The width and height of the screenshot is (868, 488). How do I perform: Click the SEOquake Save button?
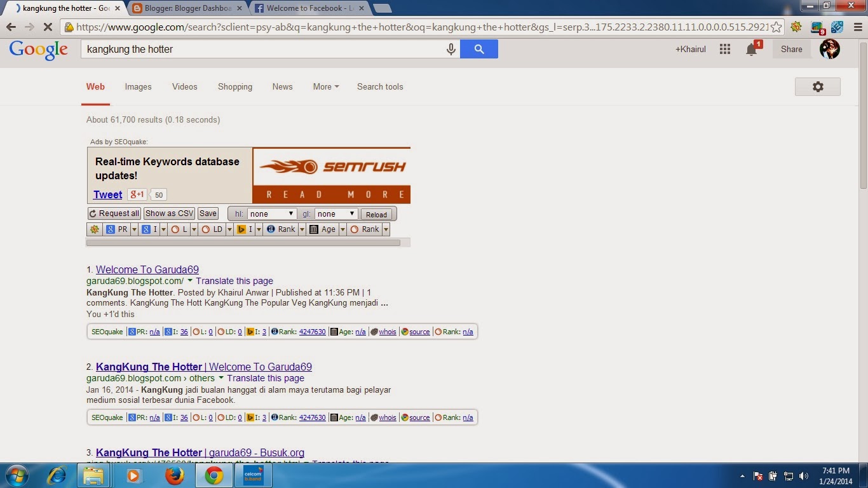click(208, 213)
